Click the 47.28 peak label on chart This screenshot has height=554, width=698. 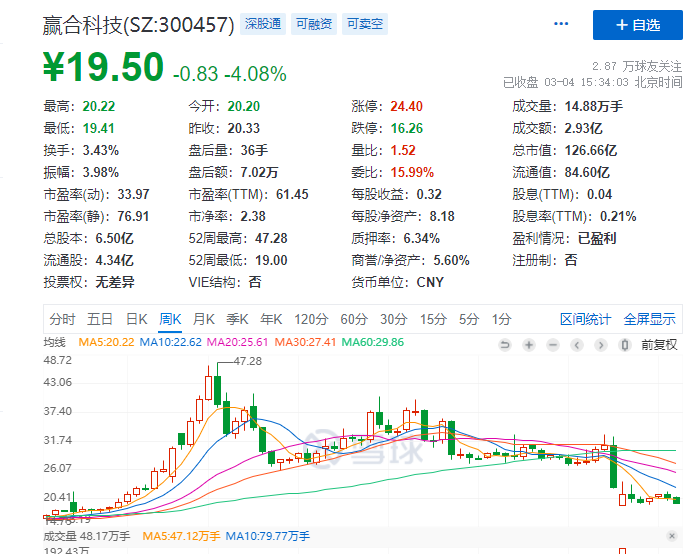coord(247,361)
